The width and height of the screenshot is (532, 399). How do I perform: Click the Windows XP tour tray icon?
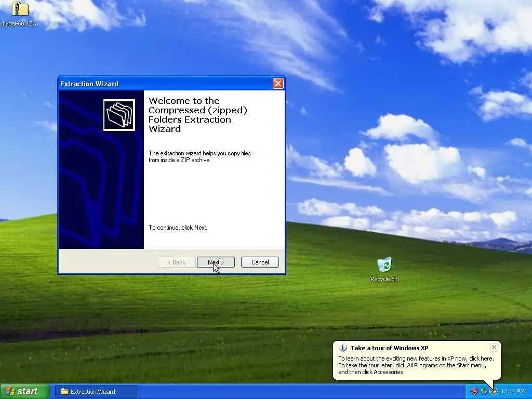click(493, 392)
